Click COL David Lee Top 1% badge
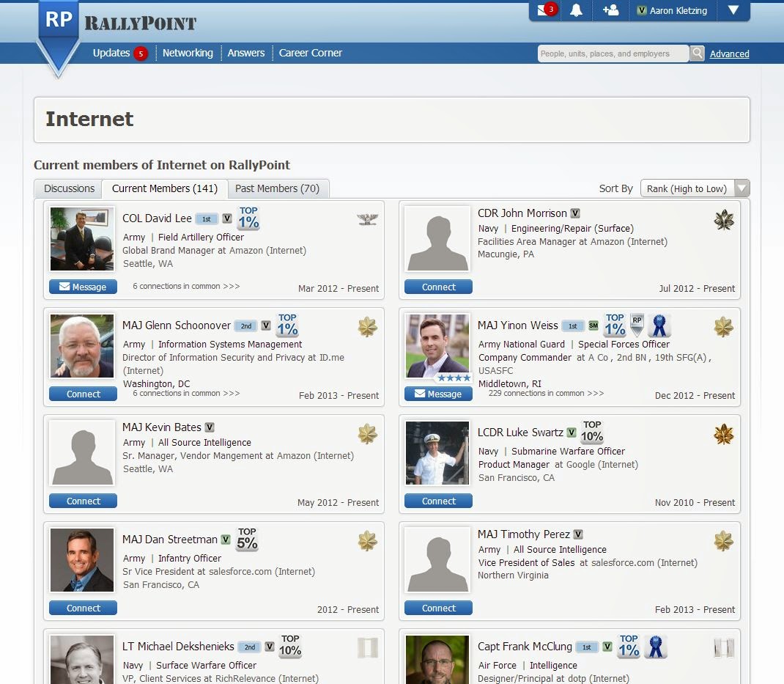Image resolution: width=784 pixels, height=684 pixels. click(x=248, y=218)
